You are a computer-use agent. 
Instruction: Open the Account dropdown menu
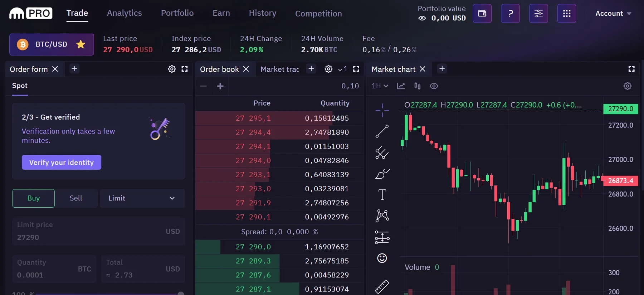point(613,14)
